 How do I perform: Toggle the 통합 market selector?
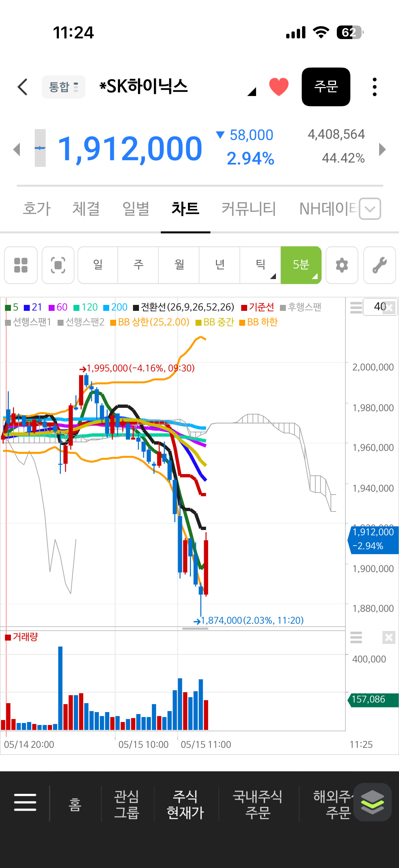coord(63,87)
